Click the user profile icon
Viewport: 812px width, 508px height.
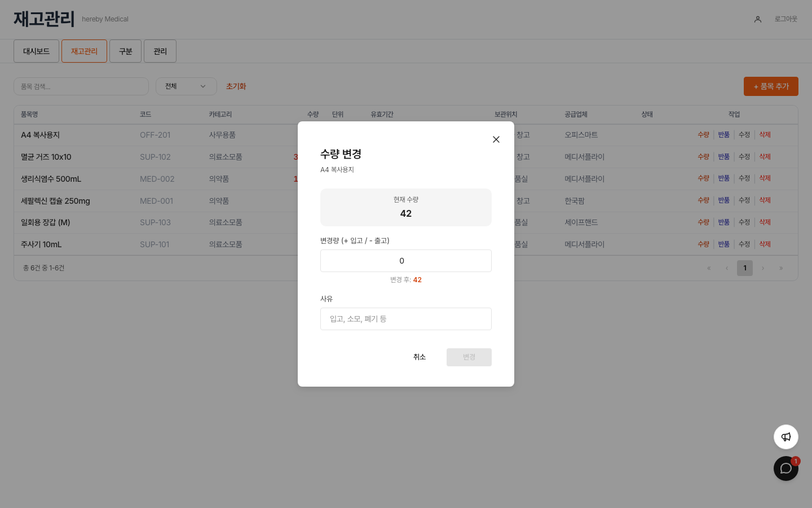[758, 19]
